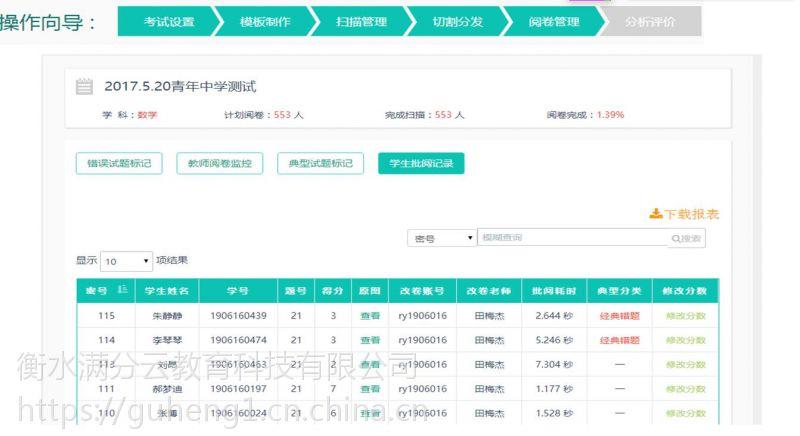Click the 题号 column header

pos(296,291)
